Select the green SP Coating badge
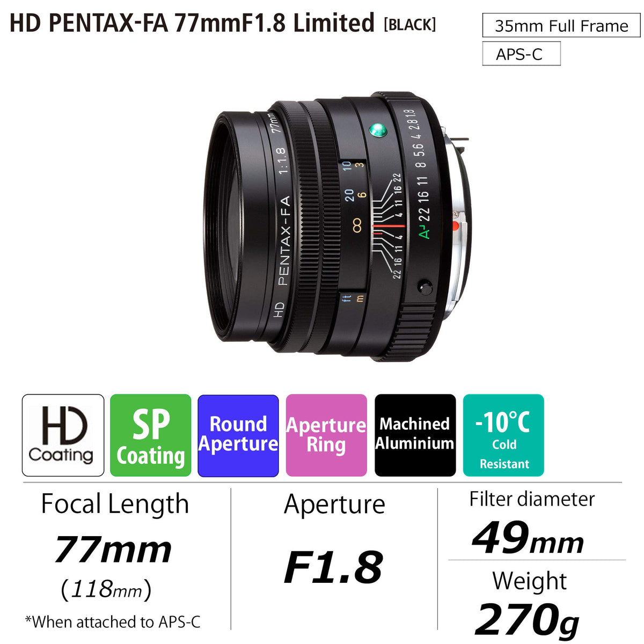The image size is (644, 644). click(x=150, y=435)
